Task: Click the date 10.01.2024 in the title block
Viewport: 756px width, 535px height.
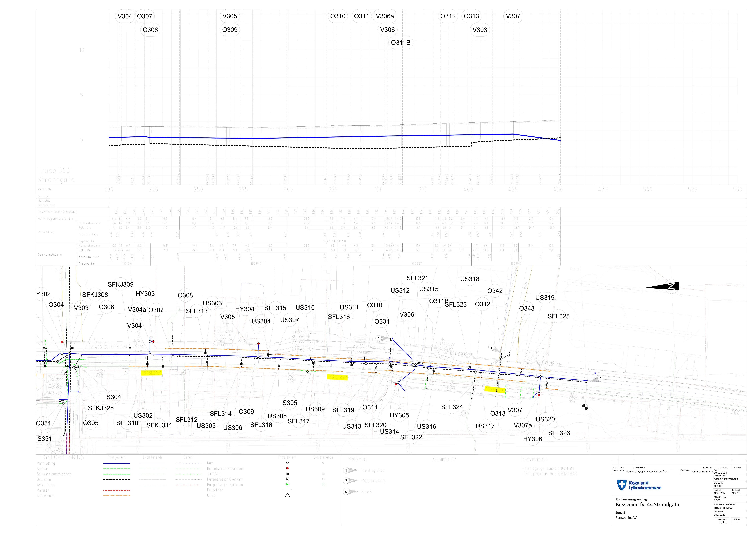Action: click(x=720, y=473)
